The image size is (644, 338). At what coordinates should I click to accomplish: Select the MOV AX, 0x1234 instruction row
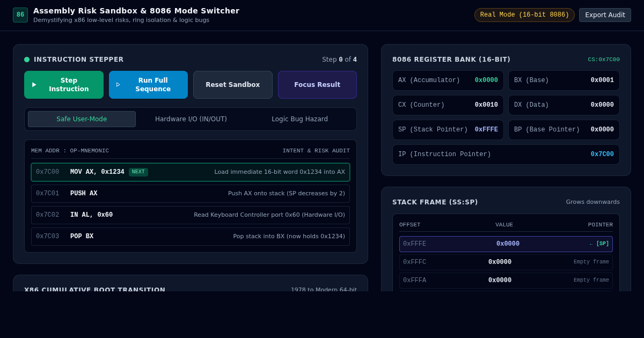click(x=191, y=172)
